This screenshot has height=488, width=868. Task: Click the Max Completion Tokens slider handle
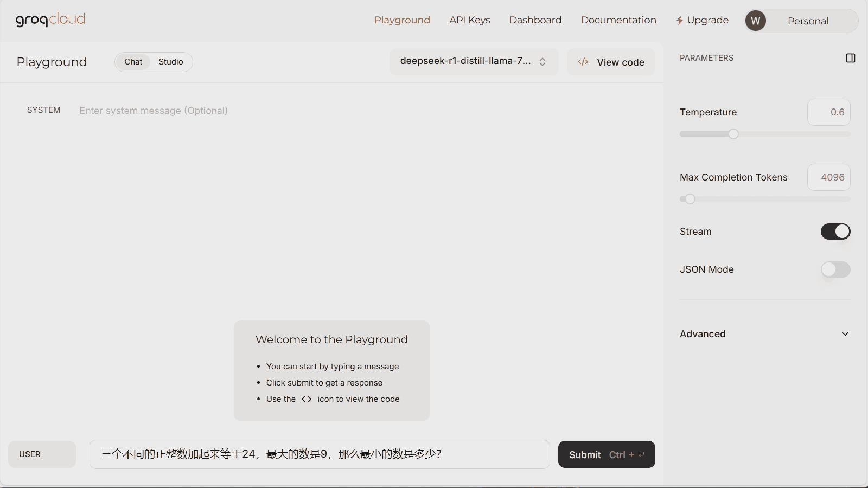(x=690, y=199)
